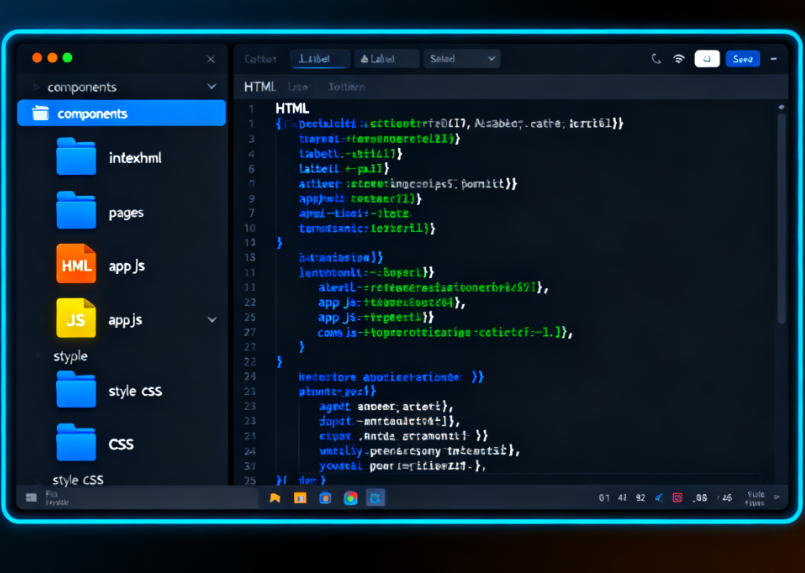This screenshot has width=805, height=573.
Task: Collapse the components section chevron
Action: pos(211,87)
